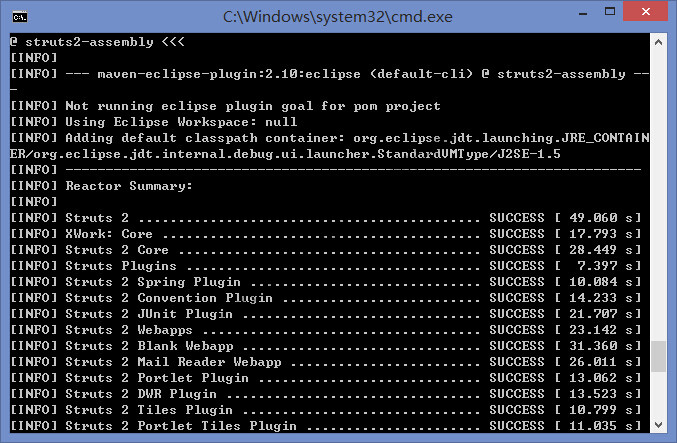
Task: Click the scrollbar up arrow
Action: [658, 42]
